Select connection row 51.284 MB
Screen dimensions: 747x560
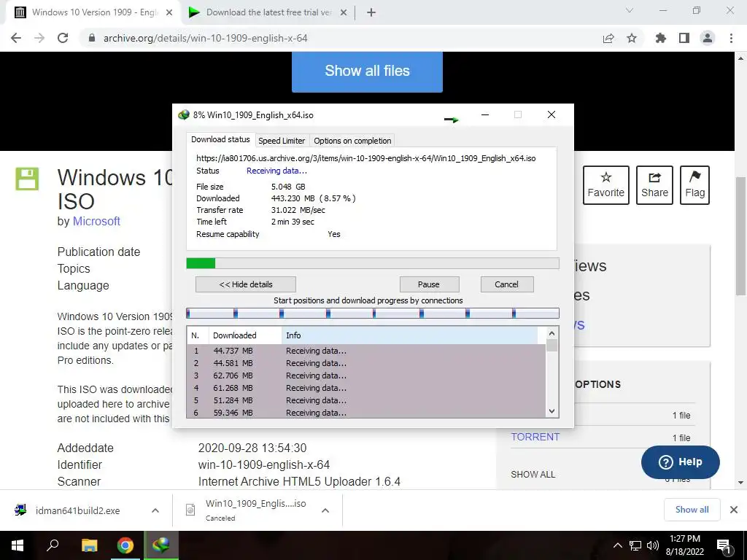(x=366, y=400)
